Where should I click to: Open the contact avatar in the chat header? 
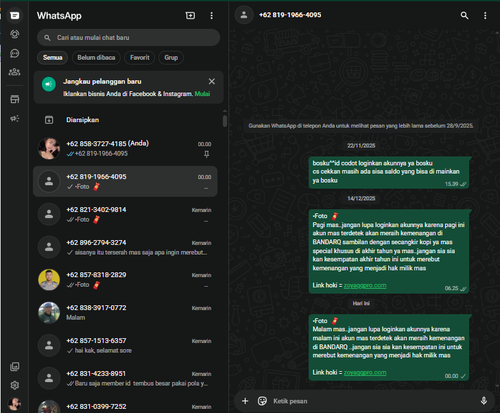click(244, 15)
